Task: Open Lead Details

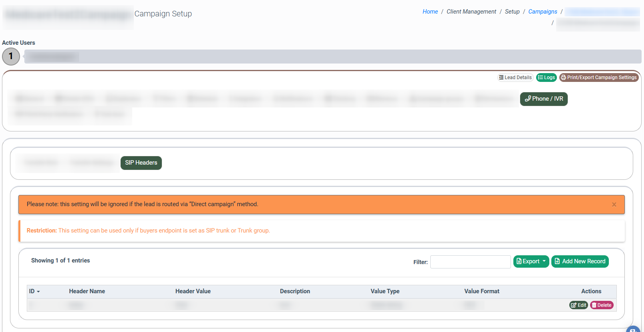Action: tap(515, 78)
